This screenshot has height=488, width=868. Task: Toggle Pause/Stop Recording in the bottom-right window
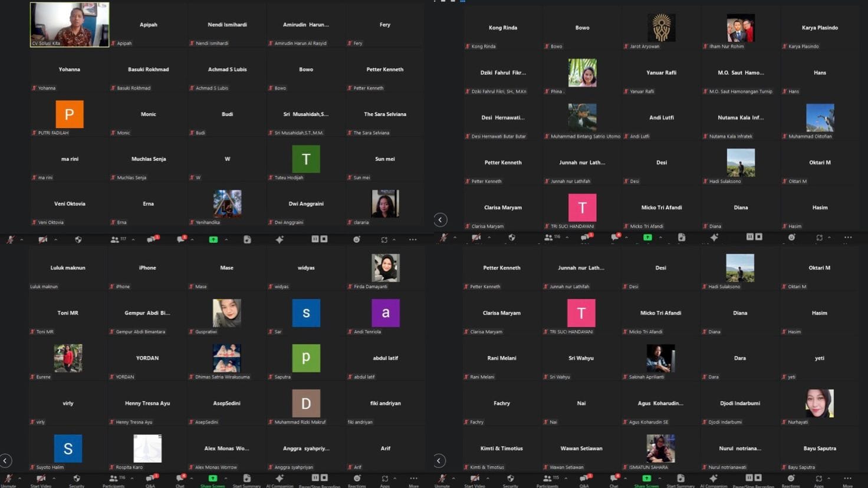pos(753,479)
